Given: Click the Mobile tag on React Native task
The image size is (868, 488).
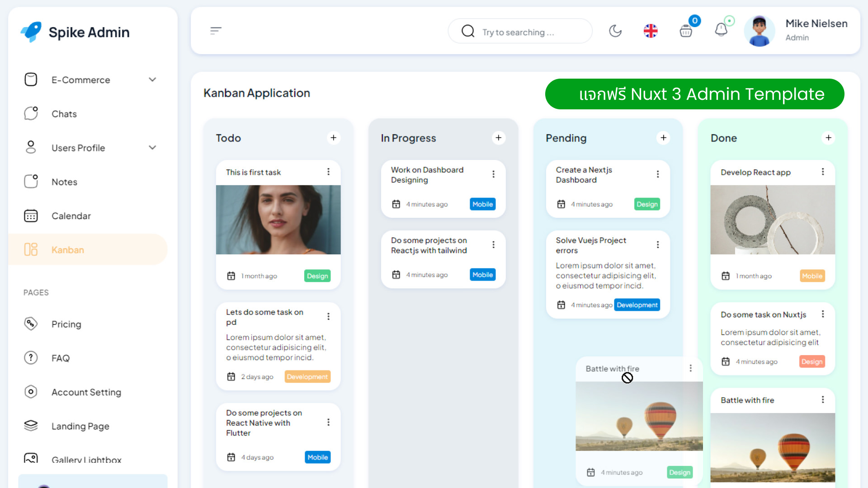Looking at the screenshot, I should click(x=318, y=457).
